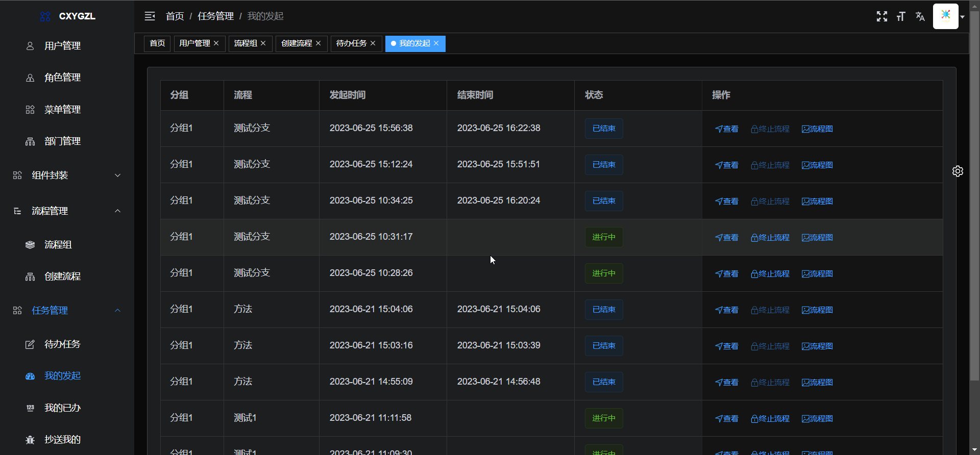
Task: Open 我的已办 in the sidebar
Action: (67, 408)
